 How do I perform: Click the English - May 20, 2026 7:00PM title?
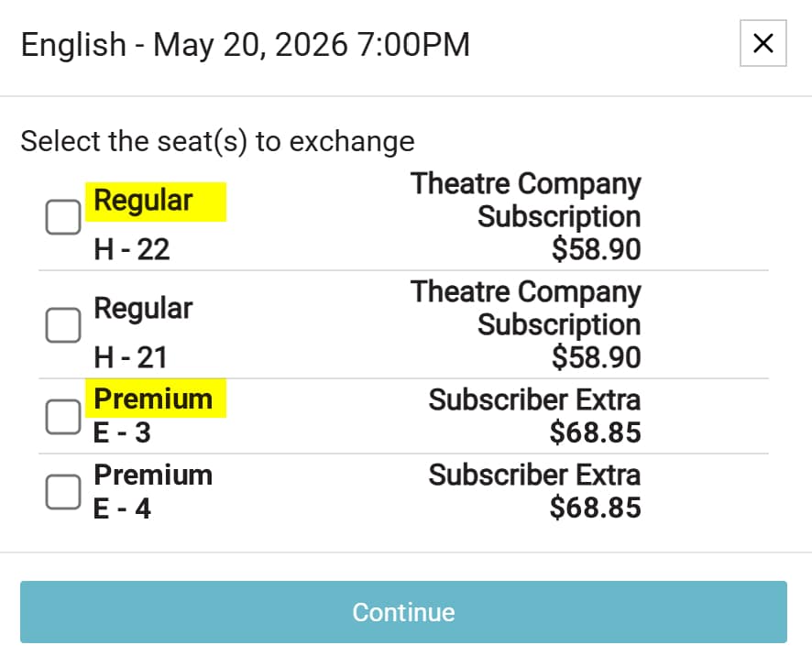point(246,44)
